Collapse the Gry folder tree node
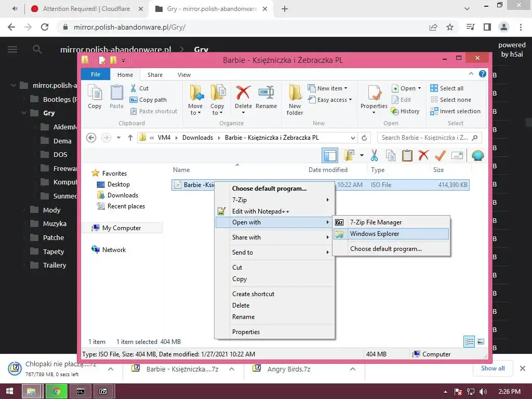The height and width of the screenshot is (399, 532). tap(24, 113)
